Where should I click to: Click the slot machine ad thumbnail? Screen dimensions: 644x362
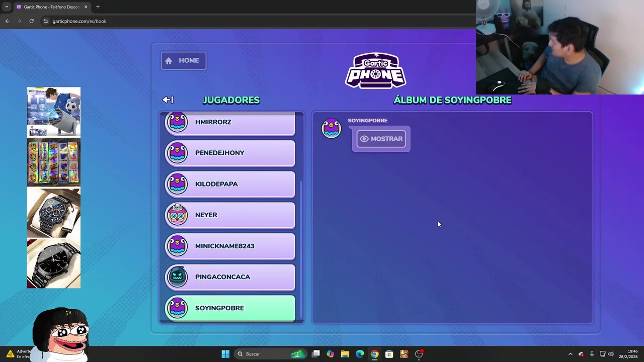point(53,162)
